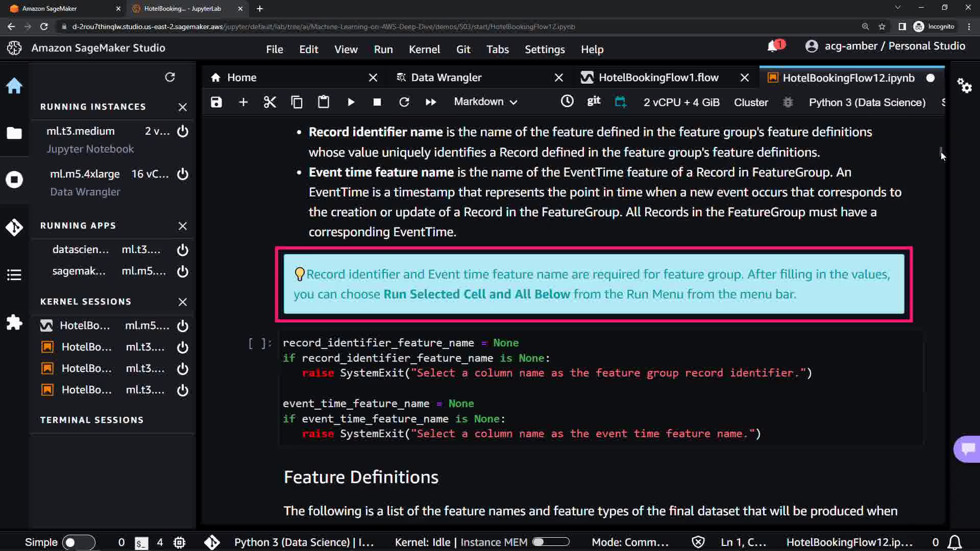Toggle the Simple interface mode switch
This screenshot has height=551, width=980.
point(78,542)
